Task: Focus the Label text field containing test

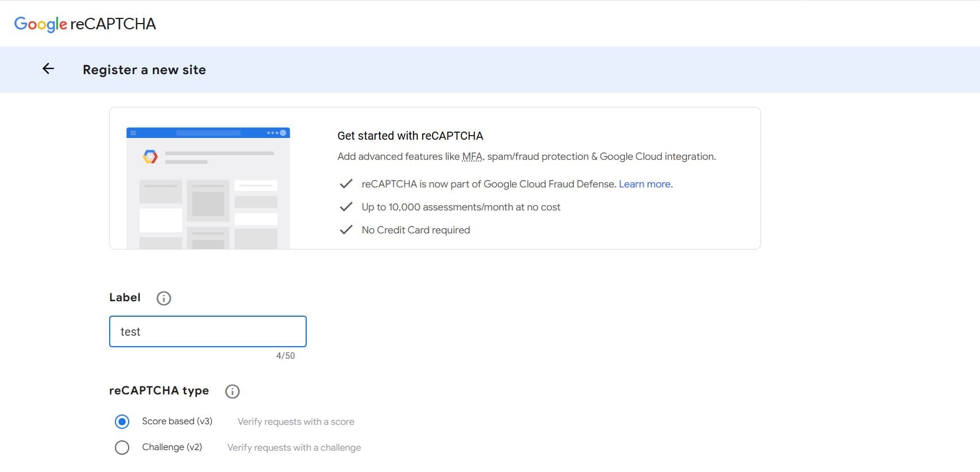Action: point(208,331)
